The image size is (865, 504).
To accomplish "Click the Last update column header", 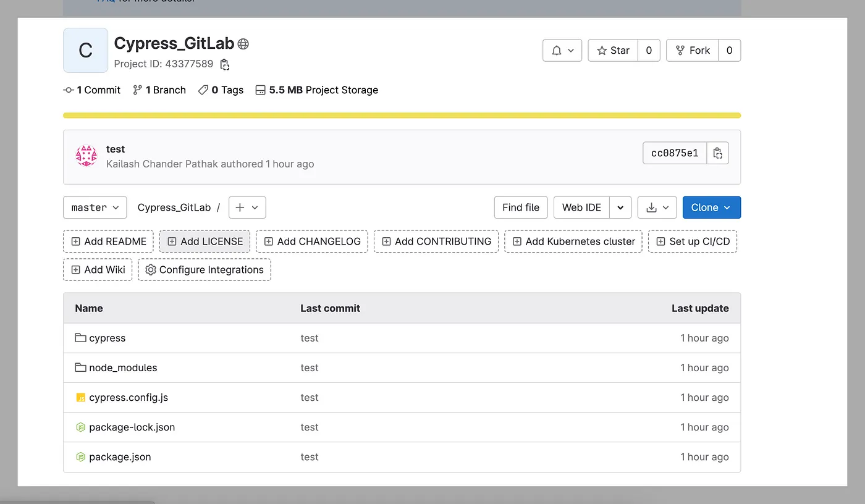I will point(700,308).
